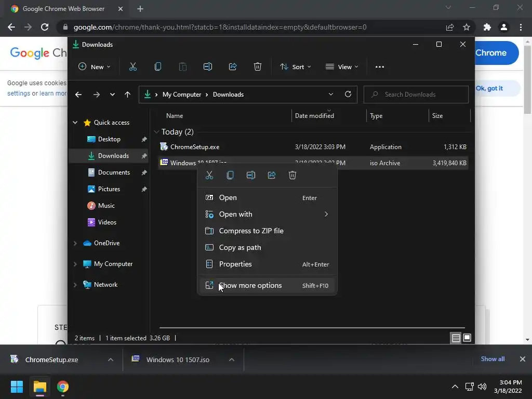Screen dimensions: 532x399
Task: Click Chrome icon on taskbar
Action: (63, 387)
